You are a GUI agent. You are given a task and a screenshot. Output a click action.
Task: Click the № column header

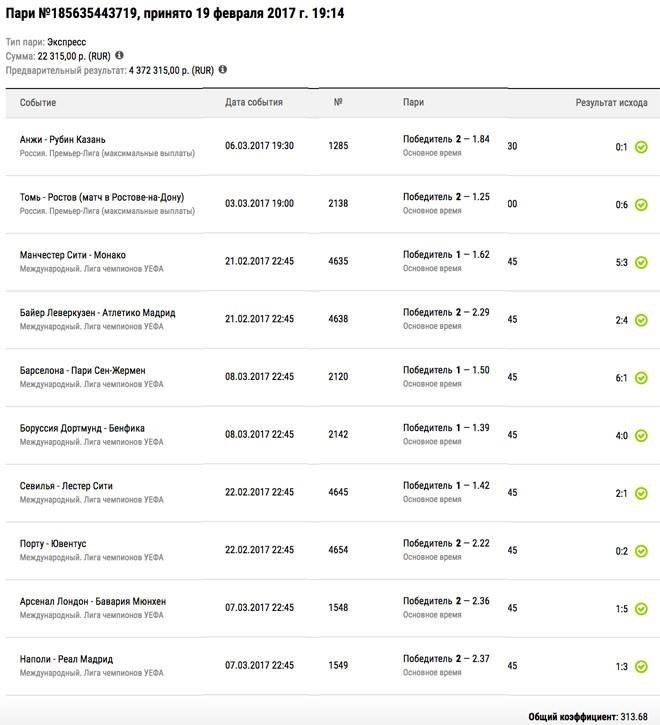[338, 102]
